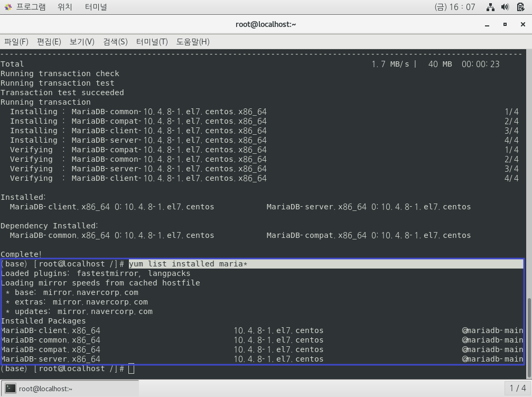Viewport: 532px width, 397px height.
Task: Open the 위치 places menu
Action: 65,7
